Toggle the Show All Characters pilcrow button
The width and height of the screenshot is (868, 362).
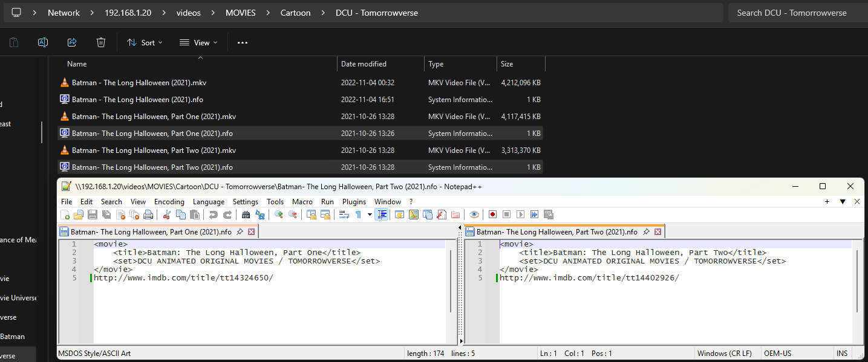click(x=358, y=215)
